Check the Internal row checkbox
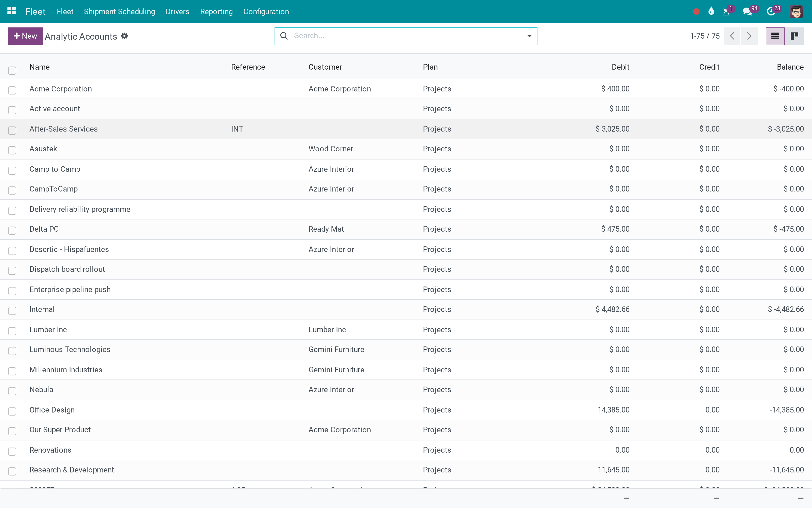The width and height of the screenshot is (812, 508). [x=12, y=311]
